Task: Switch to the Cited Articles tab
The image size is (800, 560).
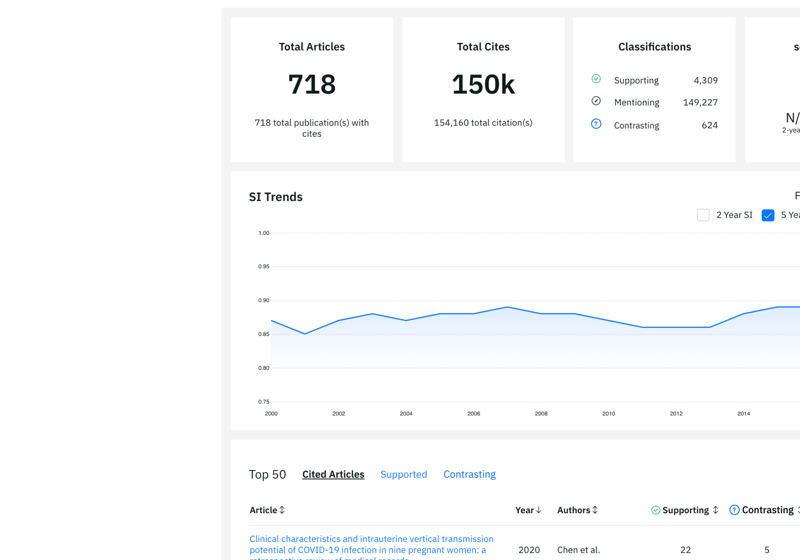Action: (333, 474)
